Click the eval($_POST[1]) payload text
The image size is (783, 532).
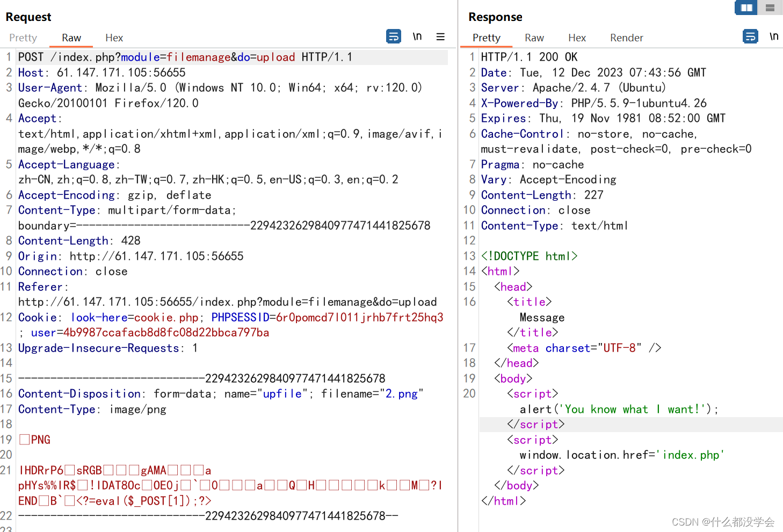[x=143, y=500]
